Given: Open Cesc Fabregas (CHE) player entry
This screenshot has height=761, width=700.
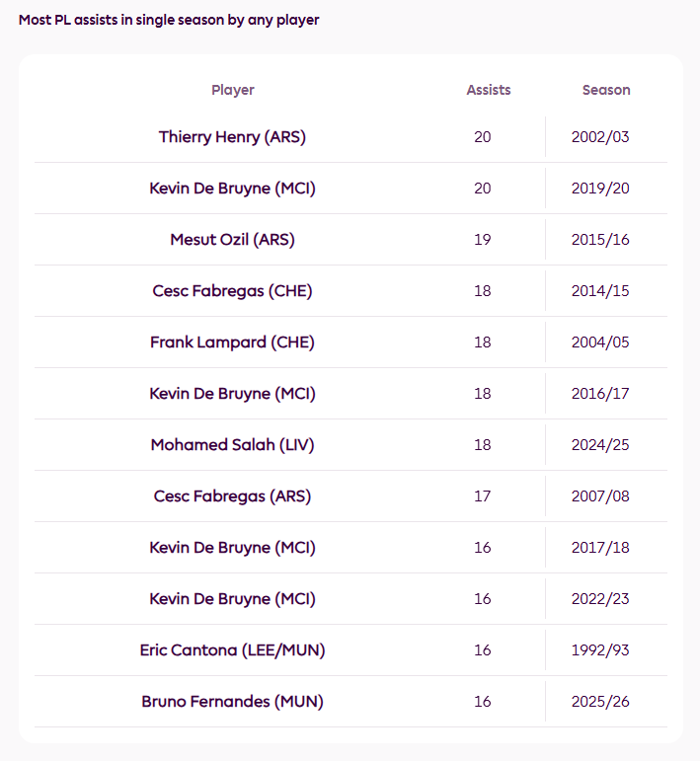Looking at the screenshot, I should click(232, 291).
